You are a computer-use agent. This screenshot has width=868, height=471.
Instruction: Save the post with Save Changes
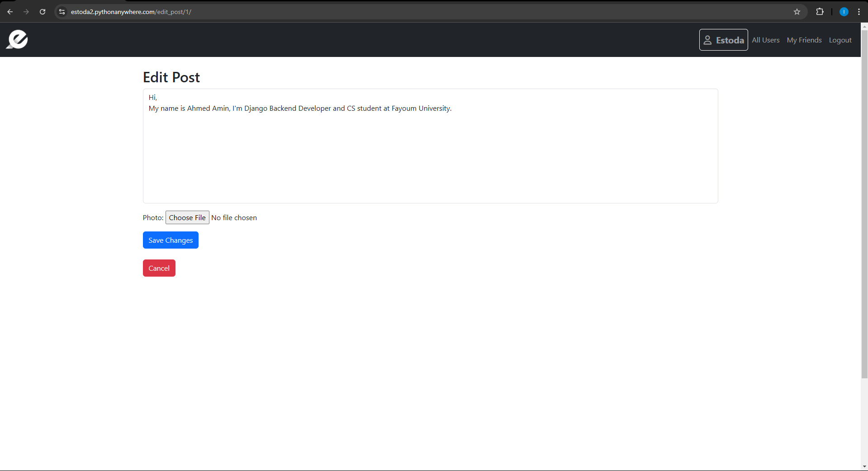pos(171,240)
